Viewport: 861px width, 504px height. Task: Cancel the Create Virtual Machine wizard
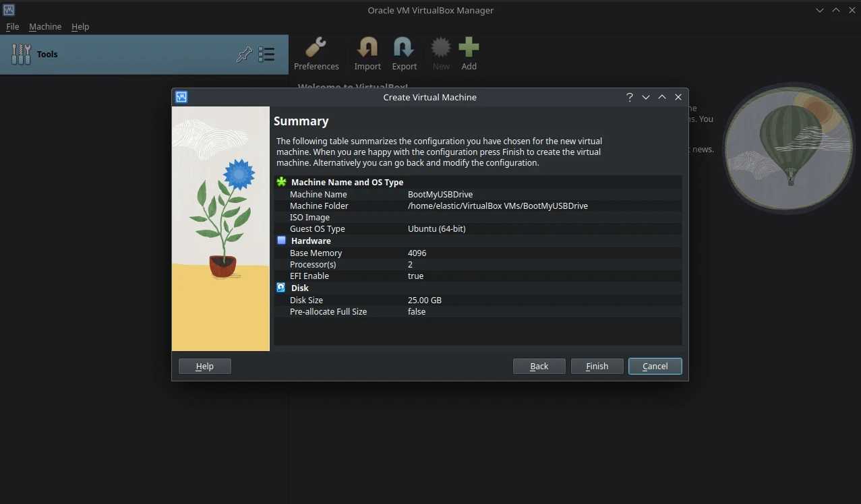point(655,366)
